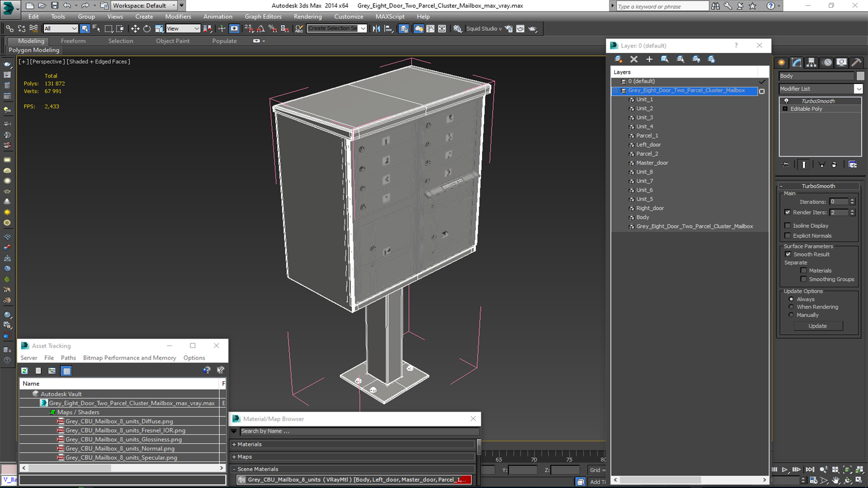Click the Save file icon
The height and width of the screenshot is (488, 868).
[x=55, y=5]
